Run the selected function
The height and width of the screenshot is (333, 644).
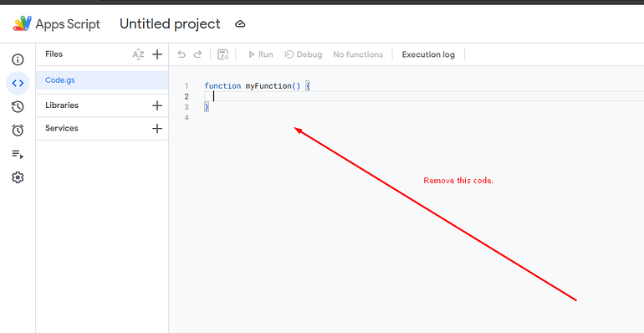click(260, 54)
